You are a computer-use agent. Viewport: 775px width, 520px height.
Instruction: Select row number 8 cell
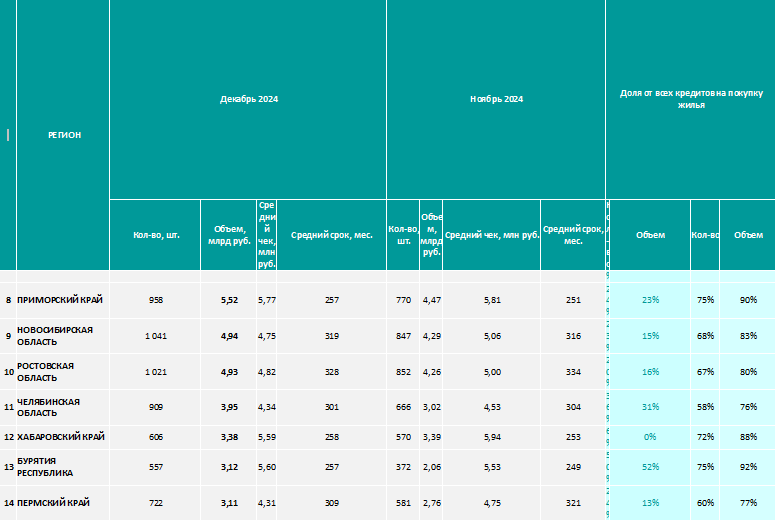tap(8, 300)
